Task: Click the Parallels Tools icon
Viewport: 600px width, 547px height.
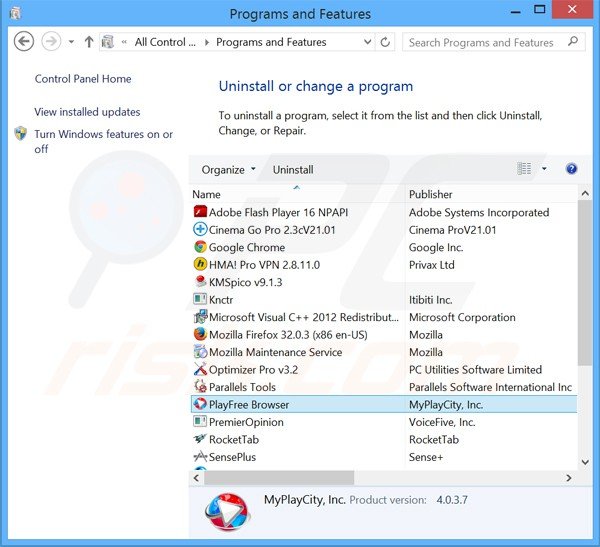Action: coord(200,386)
